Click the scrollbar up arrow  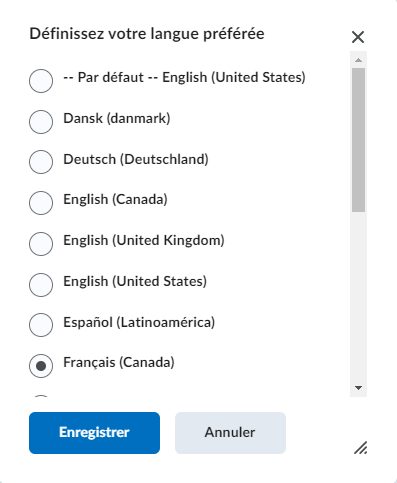pyautogui.click(x=358, y=60)
